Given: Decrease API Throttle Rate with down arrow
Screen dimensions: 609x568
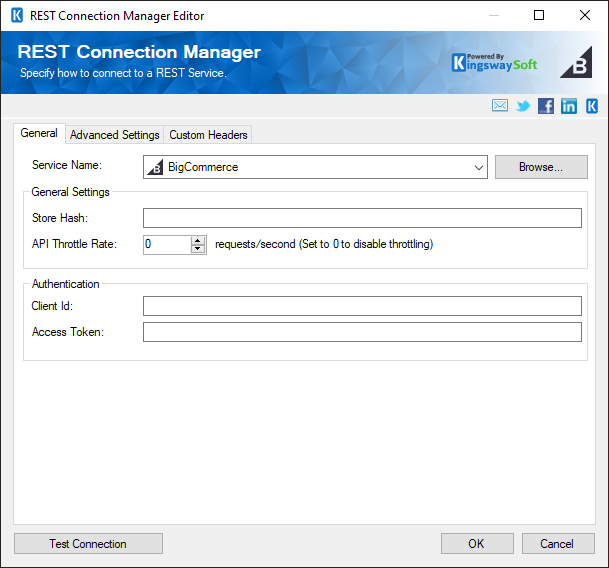Looking at the screenshot, I should tap(198, 249).
